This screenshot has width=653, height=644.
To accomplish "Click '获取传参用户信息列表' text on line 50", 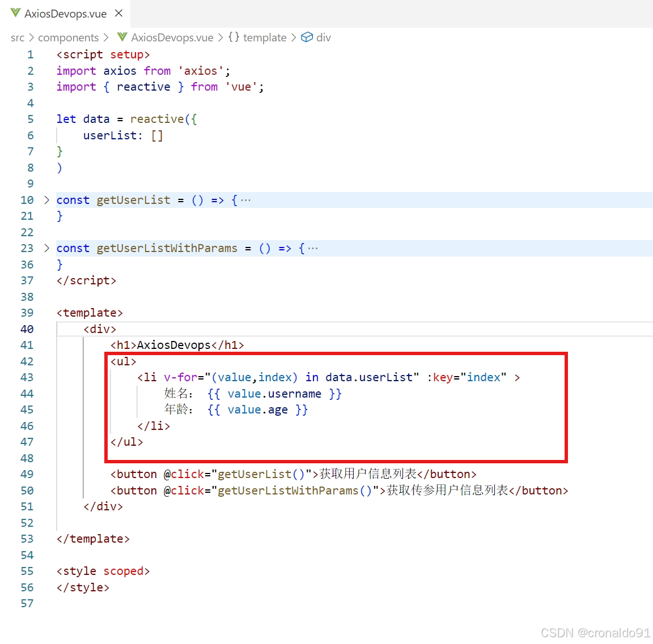I will tap(448, 490).
